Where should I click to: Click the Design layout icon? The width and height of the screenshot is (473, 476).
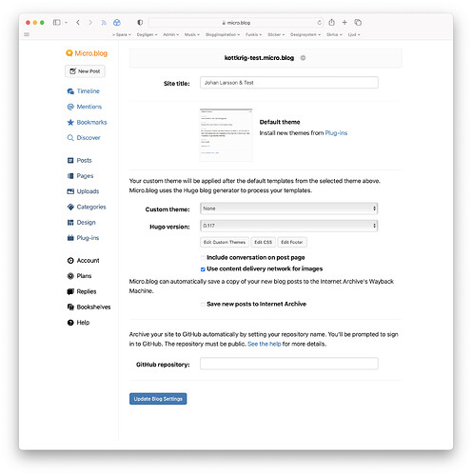click(70, 223)
